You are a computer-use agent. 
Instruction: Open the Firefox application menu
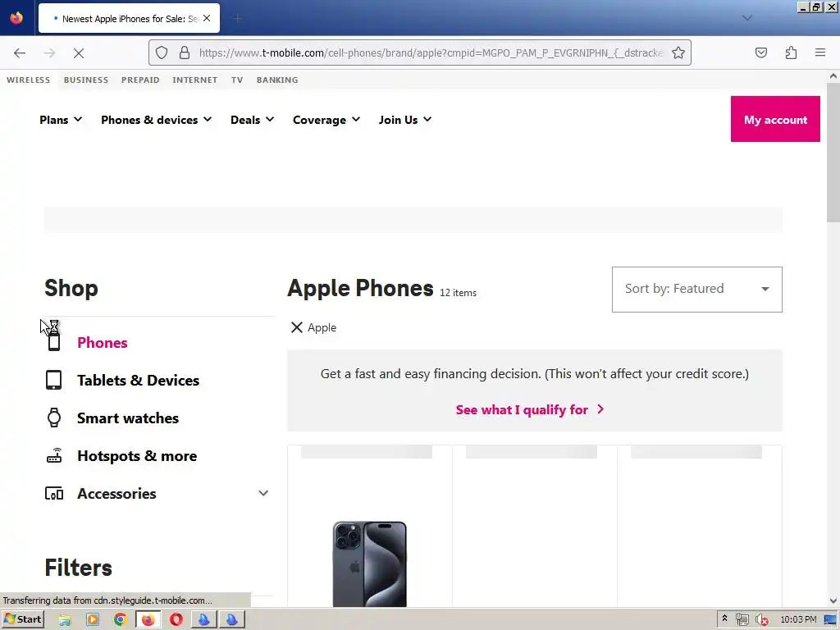pos(820,52)
